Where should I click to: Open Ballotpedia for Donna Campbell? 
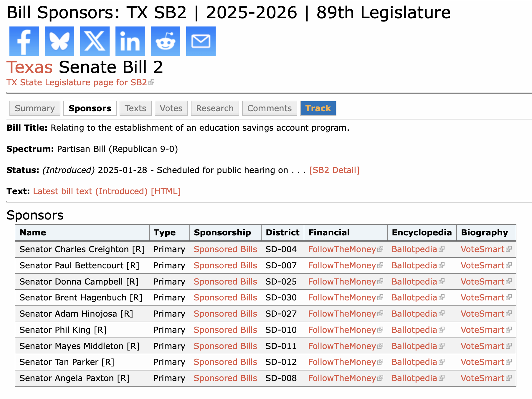(414, 282)
